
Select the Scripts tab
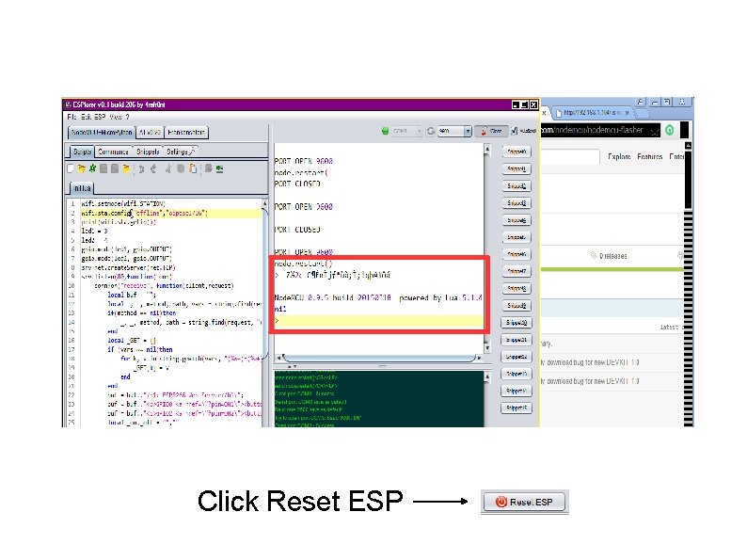(x=82, y=152)
